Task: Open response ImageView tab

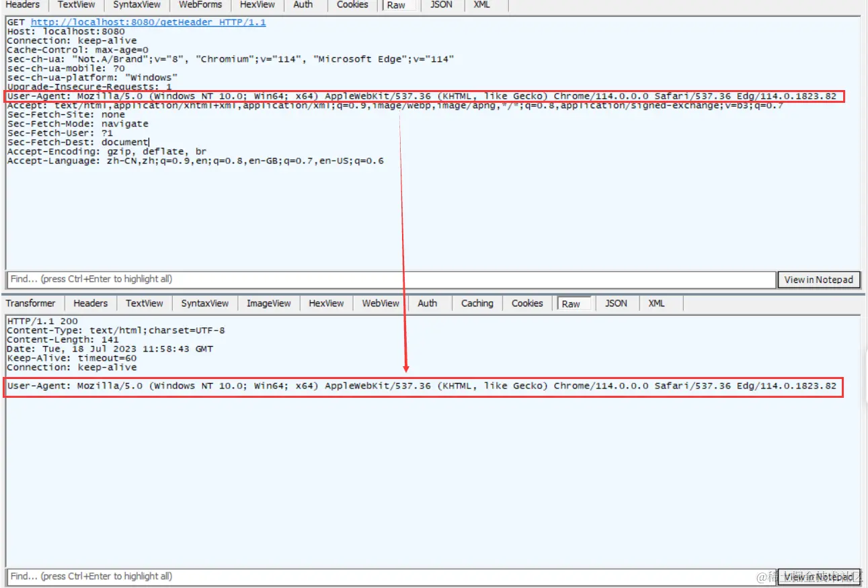Action: point(269,304)
